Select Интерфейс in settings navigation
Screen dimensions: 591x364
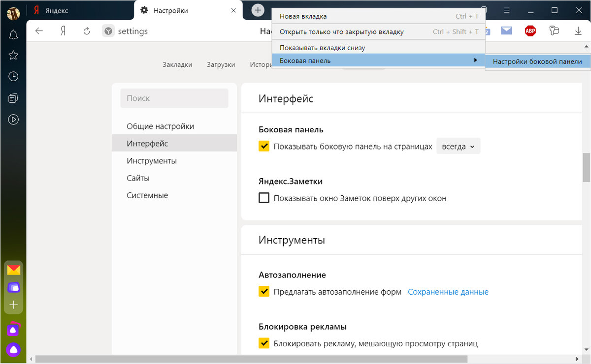pyautogui.click(x=174, y=144)
